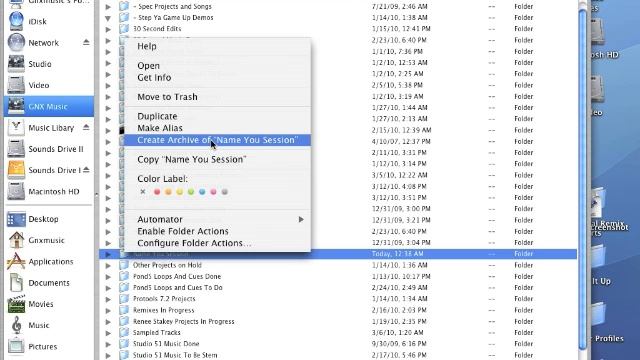This screenshot has width=640, height=360.
Task: Go to the Desktop sidebar icon
Action: (x=16, y=219)
